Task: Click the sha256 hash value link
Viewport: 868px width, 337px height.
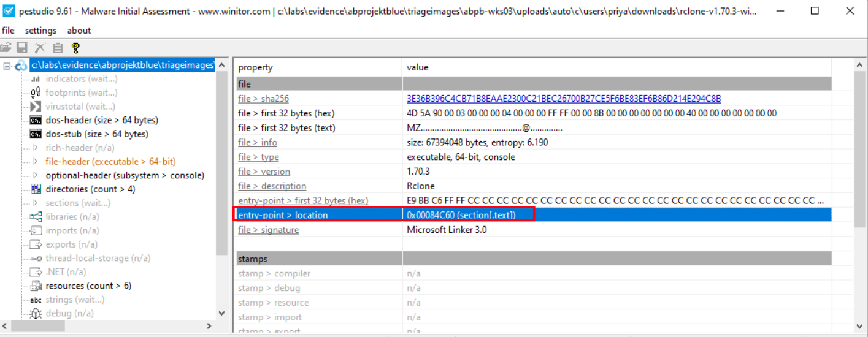Action: (564, 99)
